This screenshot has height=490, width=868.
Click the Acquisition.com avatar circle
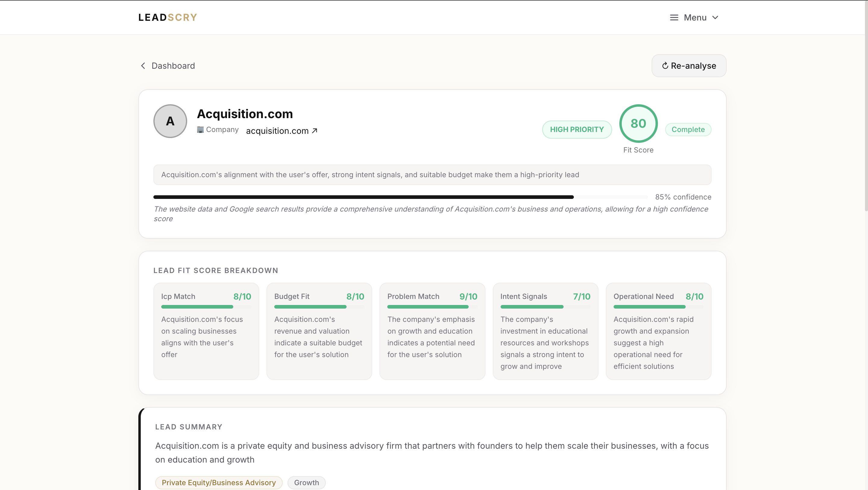coord(170,121)
